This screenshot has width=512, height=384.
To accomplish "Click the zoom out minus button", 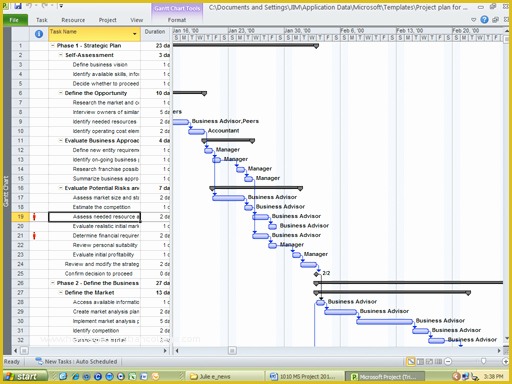I will tap(448, 361).
